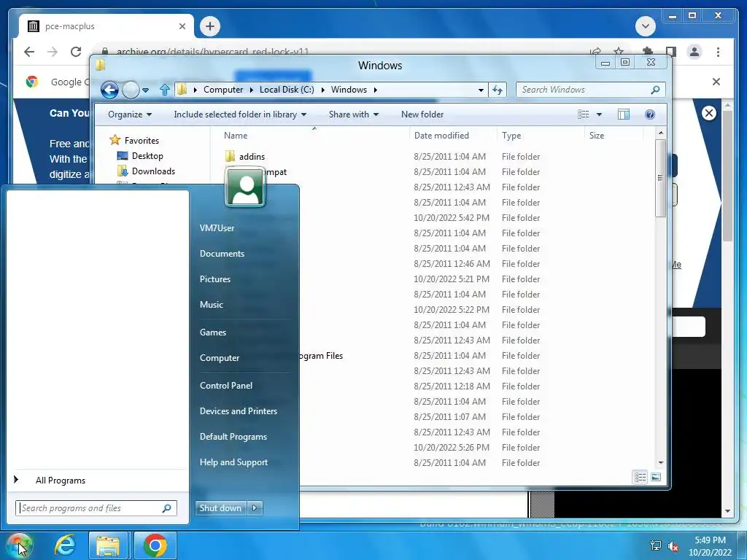
Task: Click the Up folder arrow in Explorer
Action: (165, 90)
